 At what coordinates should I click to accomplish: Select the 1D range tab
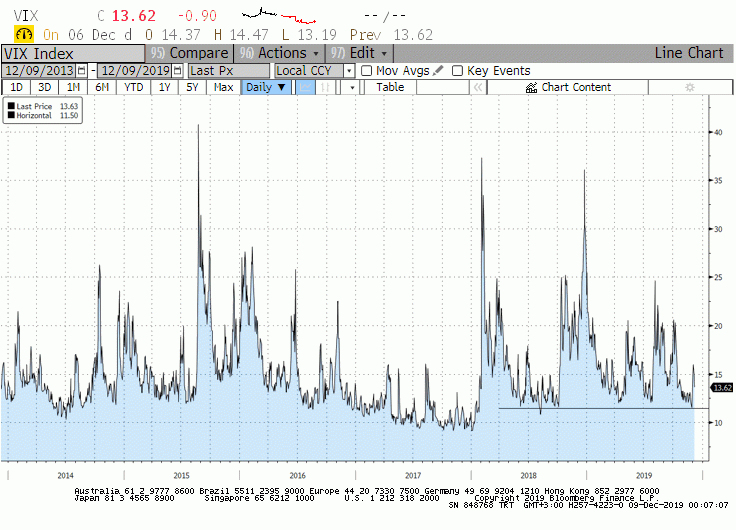(x=16, y=87)
